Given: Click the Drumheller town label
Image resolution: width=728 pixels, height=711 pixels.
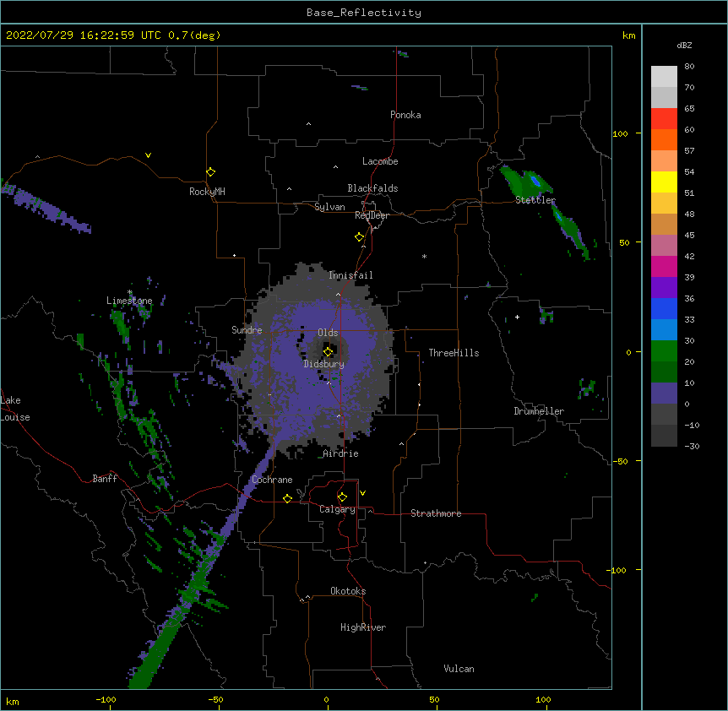Looking at the screenshot, I should pyautogui.click(x=539, y=411).
